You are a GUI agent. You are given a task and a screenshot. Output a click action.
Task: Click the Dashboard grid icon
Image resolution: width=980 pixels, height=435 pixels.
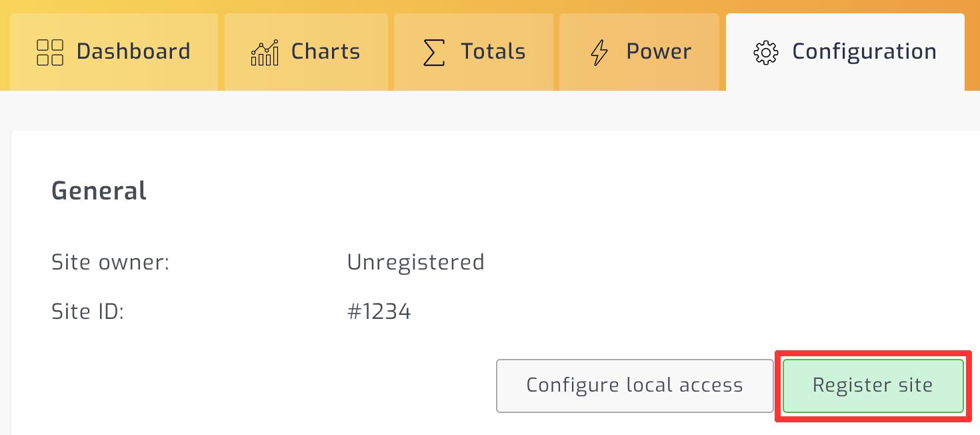tap(49, 52)
